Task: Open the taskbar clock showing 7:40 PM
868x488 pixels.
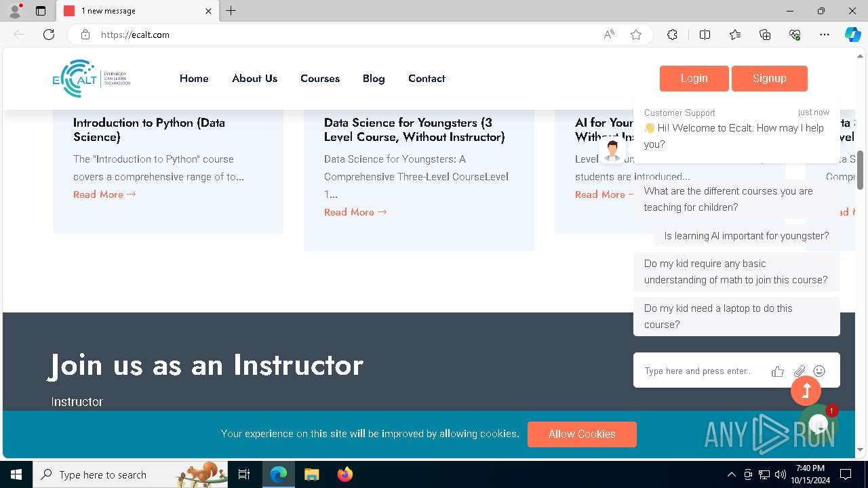Action: click(x=810, y=474)
